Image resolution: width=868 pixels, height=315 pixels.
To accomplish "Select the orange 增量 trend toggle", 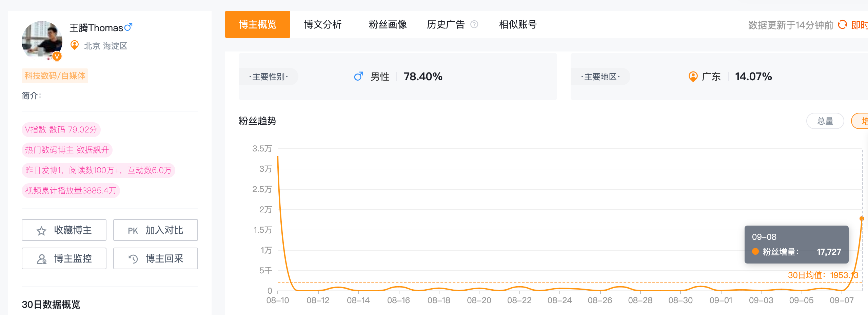I will pos(861,121).
